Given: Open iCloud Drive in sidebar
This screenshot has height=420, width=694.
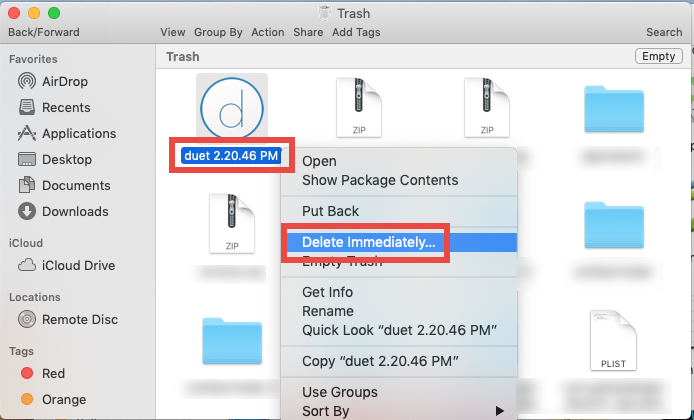Looking at the screenshot, I should pyautogui.click(x=66, y=266).
